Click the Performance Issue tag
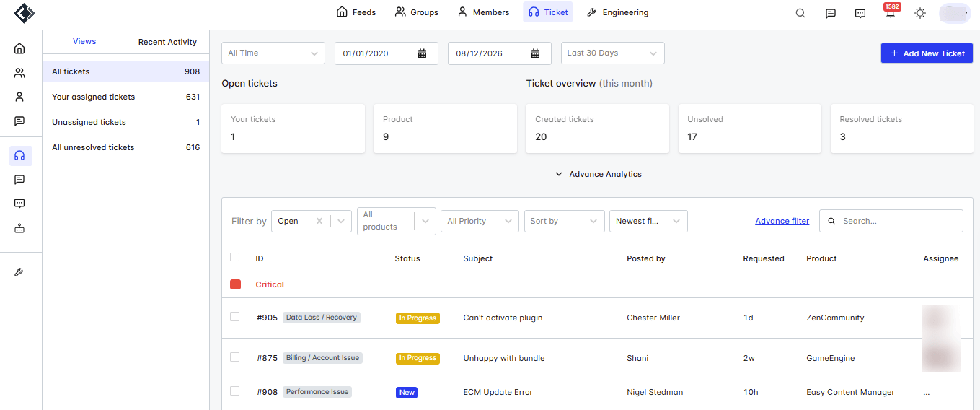The width and height of the screenshot is (980, 410). point(317,391)
